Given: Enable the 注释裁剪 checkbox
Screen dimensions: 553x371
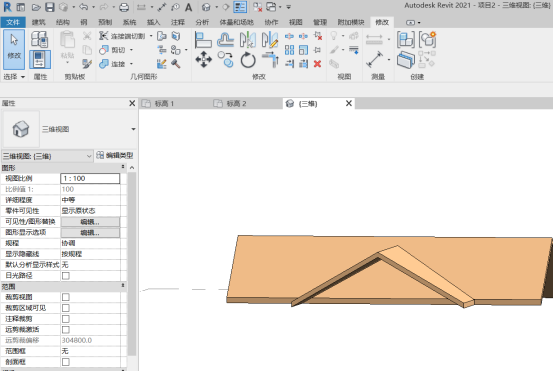Looking at the screenshot, I should (x=66, y=319).
